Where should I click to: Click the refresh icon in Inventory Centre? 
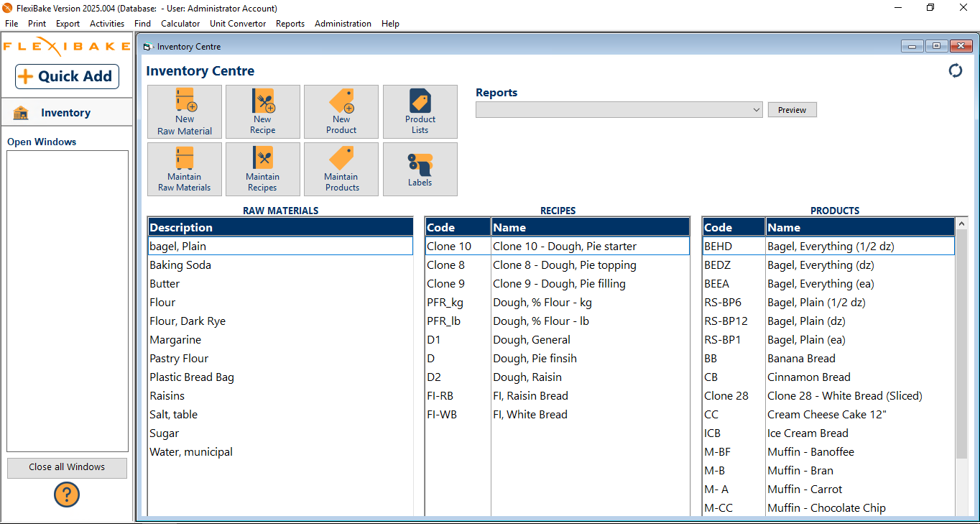coord(956,70)
